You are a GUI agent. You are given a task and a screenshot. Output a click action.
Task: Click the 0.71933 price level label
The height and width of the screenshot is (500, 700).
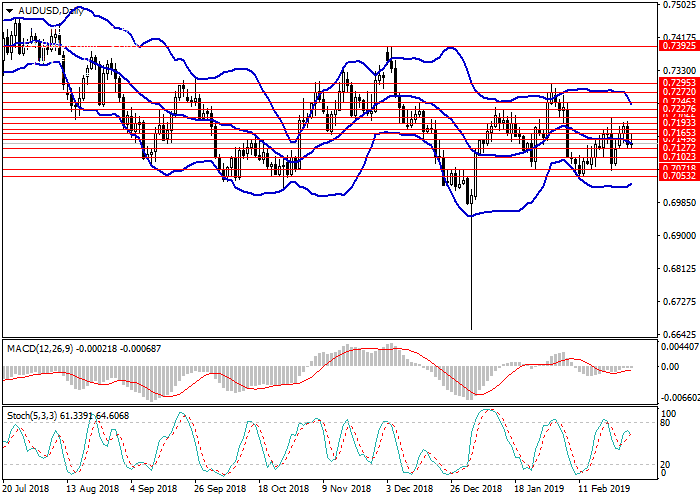point(678,121)
